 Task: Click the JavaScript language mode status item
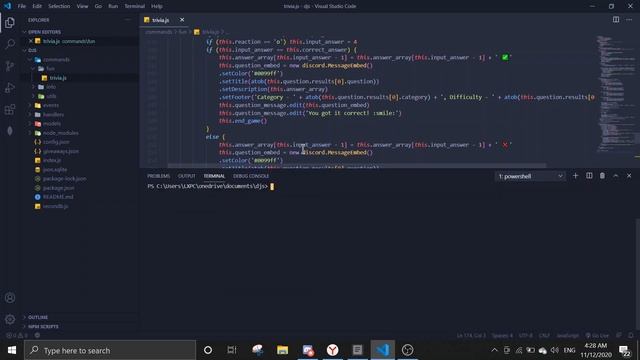coord(568,335)
